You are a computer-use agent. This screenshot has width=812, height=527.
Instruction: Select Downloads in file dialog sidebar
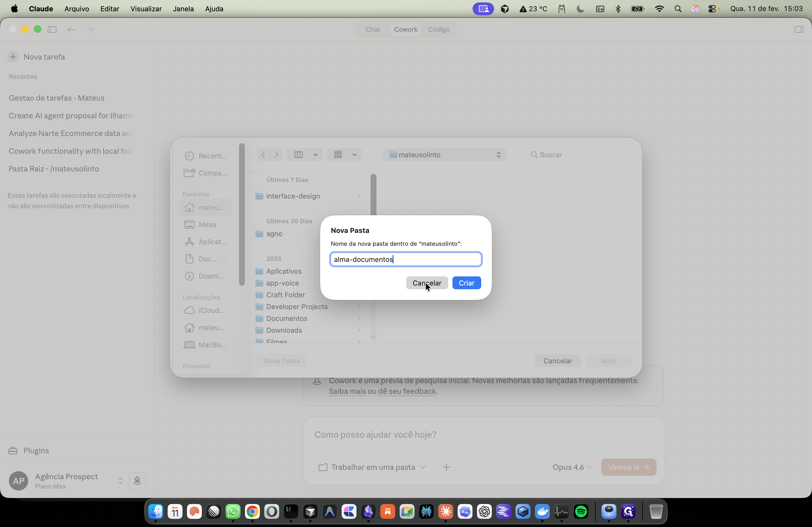point(206,276)
